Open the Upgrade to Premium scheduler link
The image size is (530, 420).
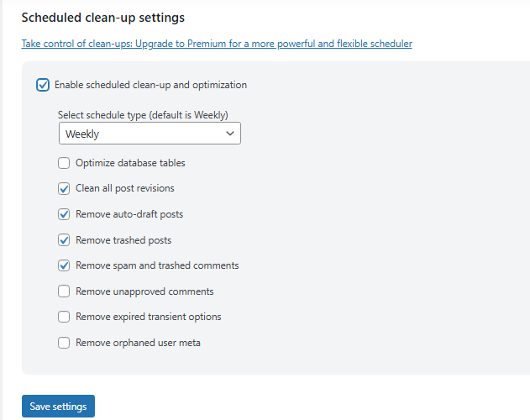coord(217,44)
